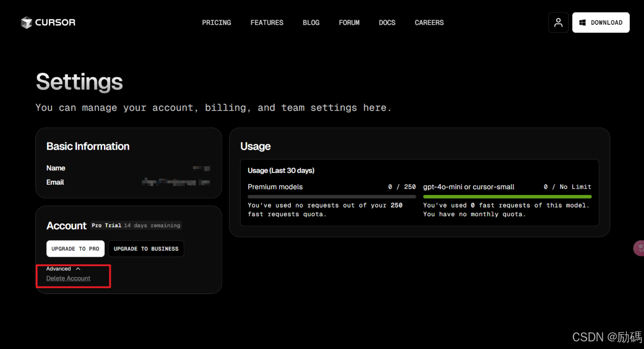644x349 pixels.
Task: Click the blurred Email value
Action: tap(176, 182)
